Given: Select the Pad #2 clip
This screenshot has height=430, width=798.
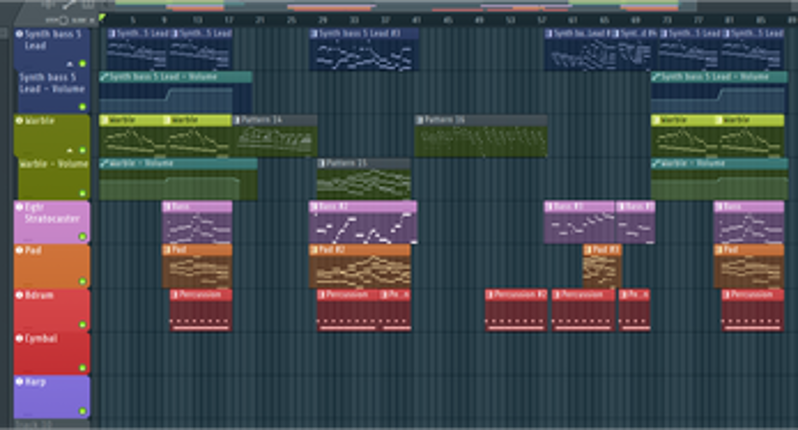Looking at the screenshot, I should pos(360,267).
